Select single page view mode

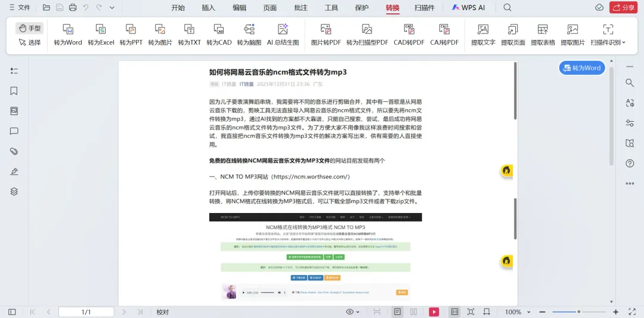(x=398, y=312)
